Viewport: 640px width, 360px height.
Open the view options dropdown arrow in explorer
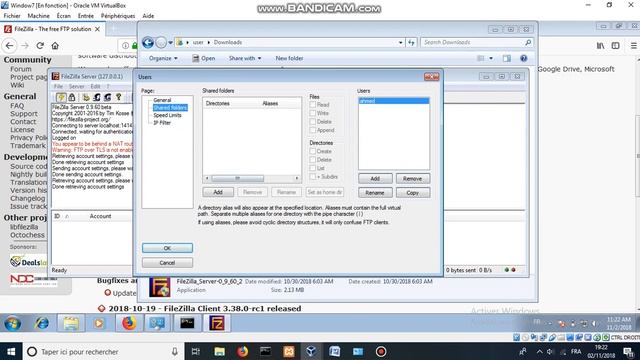[491, 58]
